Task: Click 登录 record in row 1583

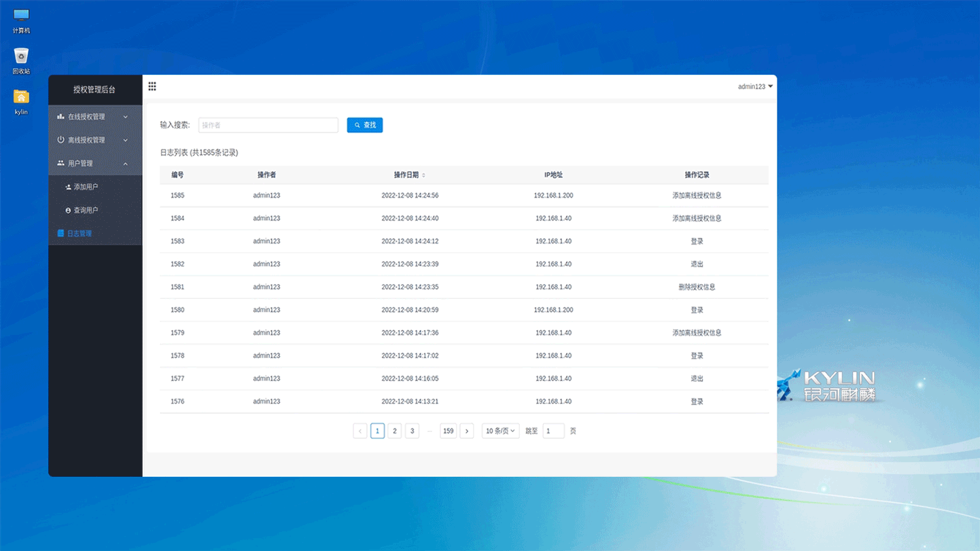Action: [697, 241]
